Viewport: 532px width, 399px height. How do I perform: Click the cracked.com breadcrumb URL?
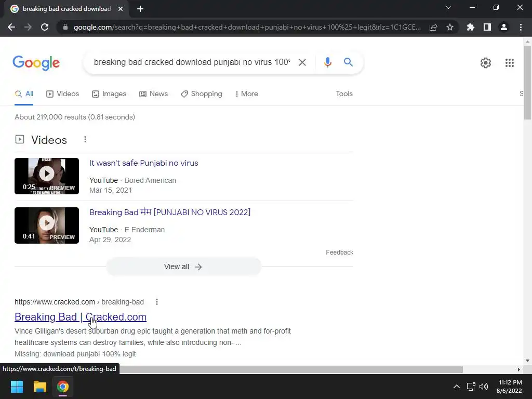coord(79,302)
